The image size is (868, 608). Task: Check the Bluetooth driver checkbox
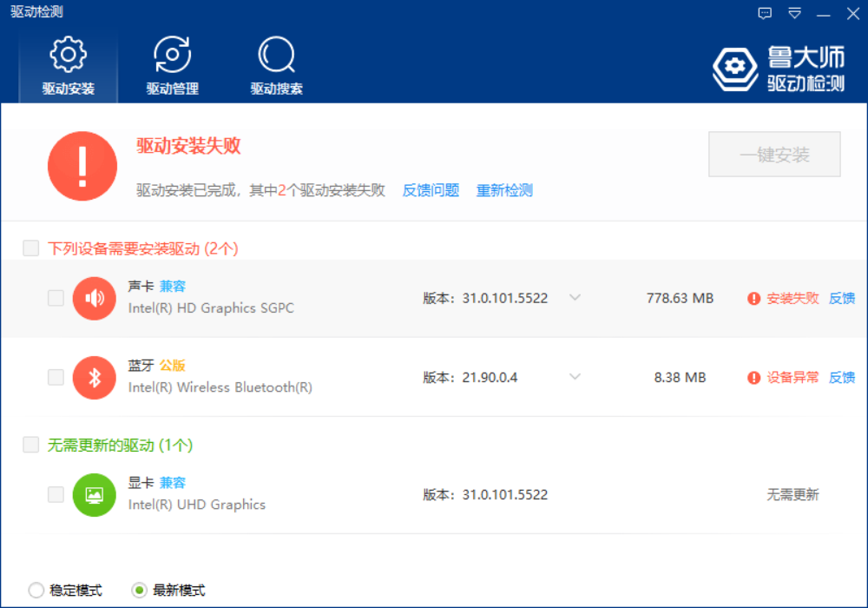click(x=56, y=378)
